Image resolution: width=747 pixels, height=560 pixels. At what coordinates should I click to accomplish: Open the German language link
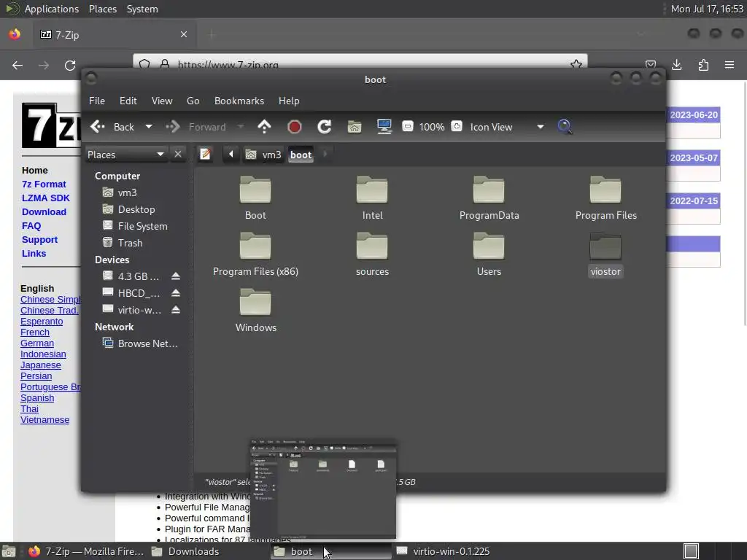[37, 343]
